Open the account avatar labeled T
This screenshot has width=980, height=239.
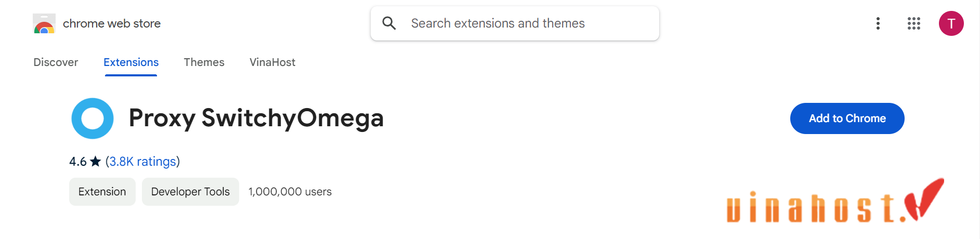(x=951, y=23)
